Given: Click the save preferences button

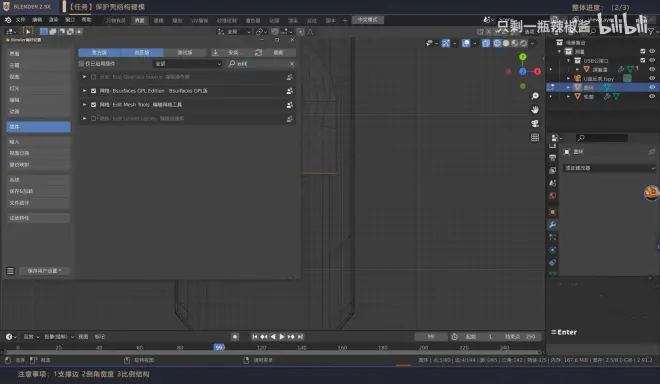Looking at the screenshot, I should pyautogui.click(x=44, y=271).
